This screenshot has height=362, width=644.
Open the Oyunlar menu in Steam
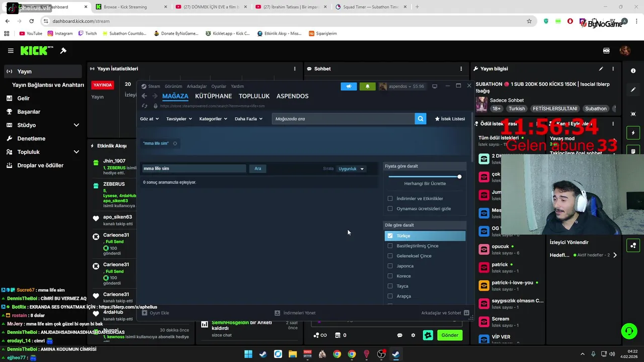pyautogui.click(x=219, y=86)
